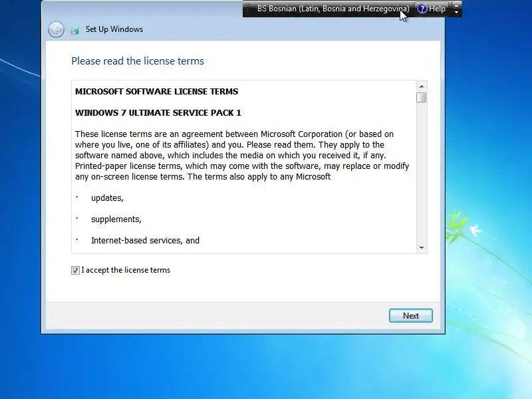Click the language bar grip handle

[x=248, y=9]
